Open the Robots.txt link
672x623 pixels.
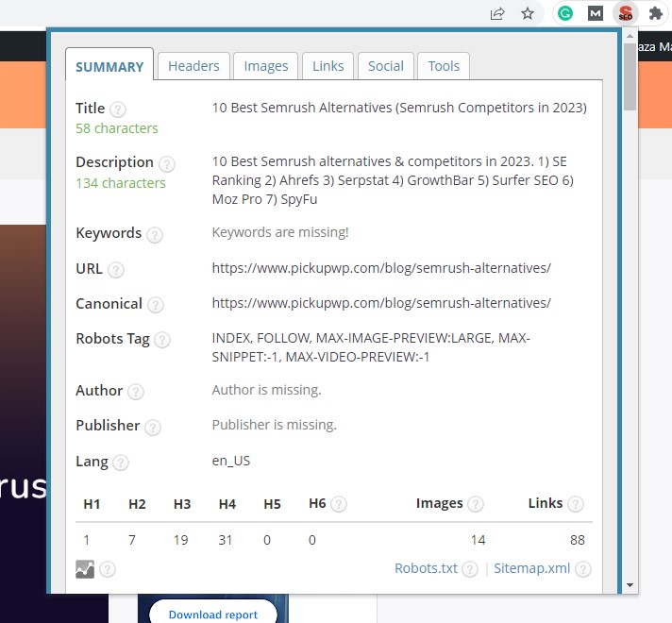click(x=426, y=568)
